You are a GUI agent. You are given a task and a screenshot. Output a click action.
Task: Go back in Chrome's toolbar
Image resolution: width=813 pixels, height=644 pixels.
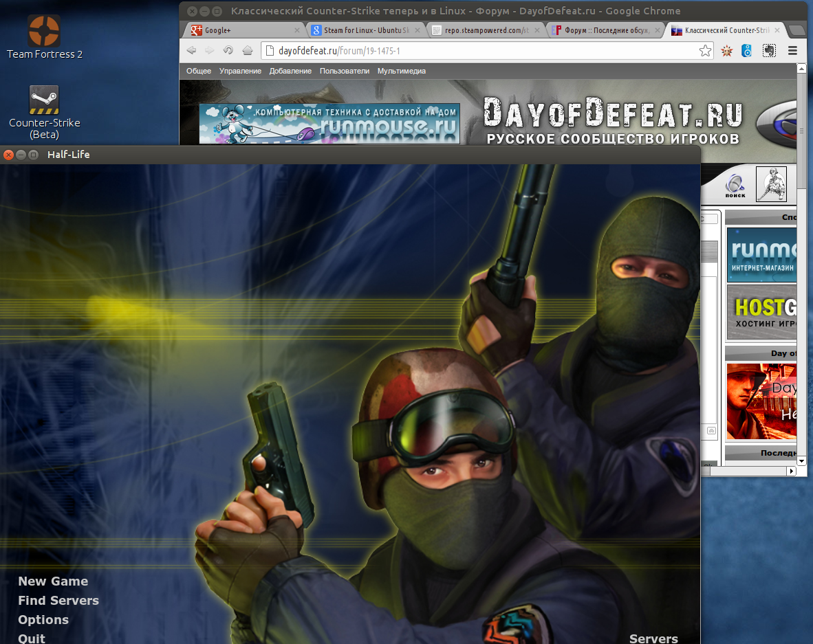click(x=191, y=50)
